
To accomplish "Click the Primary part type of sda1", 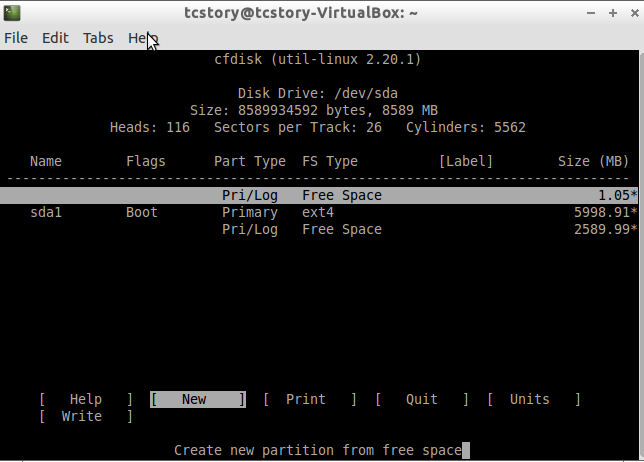I will (250, 212).
